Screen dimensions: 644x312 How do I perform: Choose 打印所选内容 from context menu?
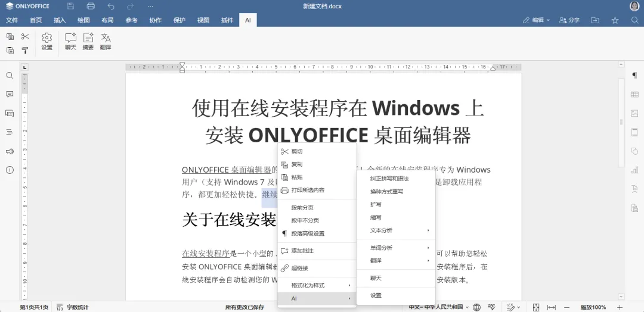coord(317,190)
